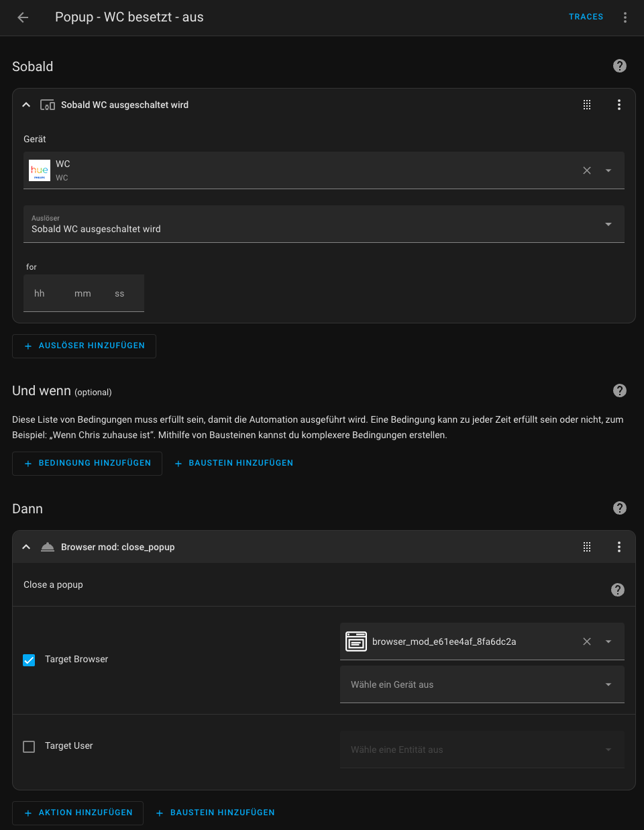Click Bedingung hinzufügen button
644x830 pixels.
point(87,464)
